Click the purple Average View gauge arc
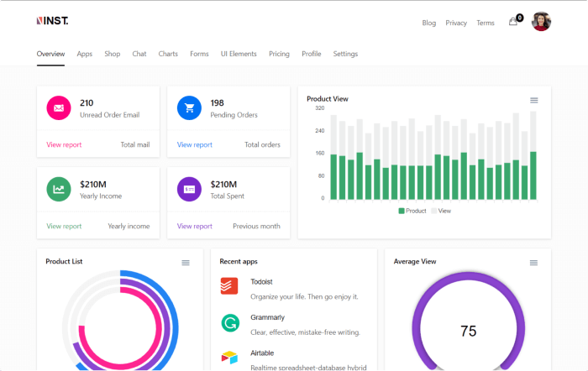The width and height of the screenshot is (588, 371). (469, 276)
